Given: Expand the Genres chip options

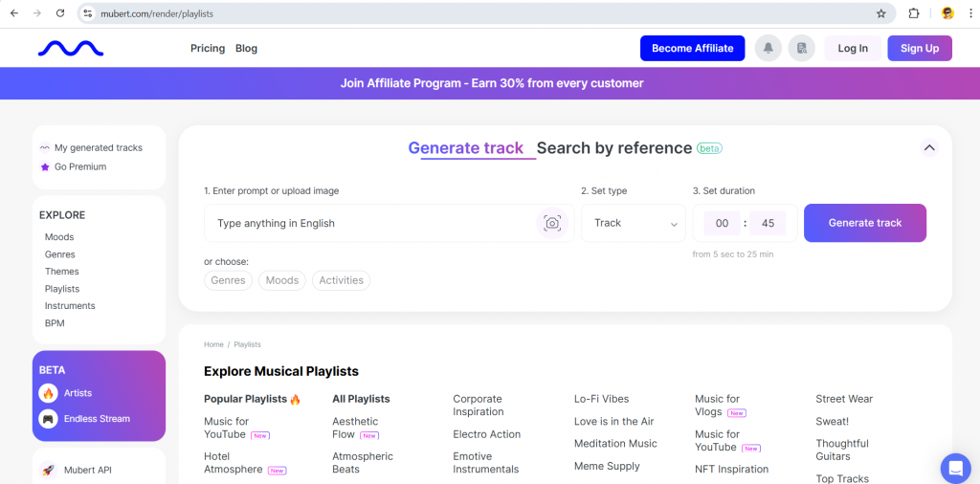Looking at the screenshot, I should coord(228,280).
